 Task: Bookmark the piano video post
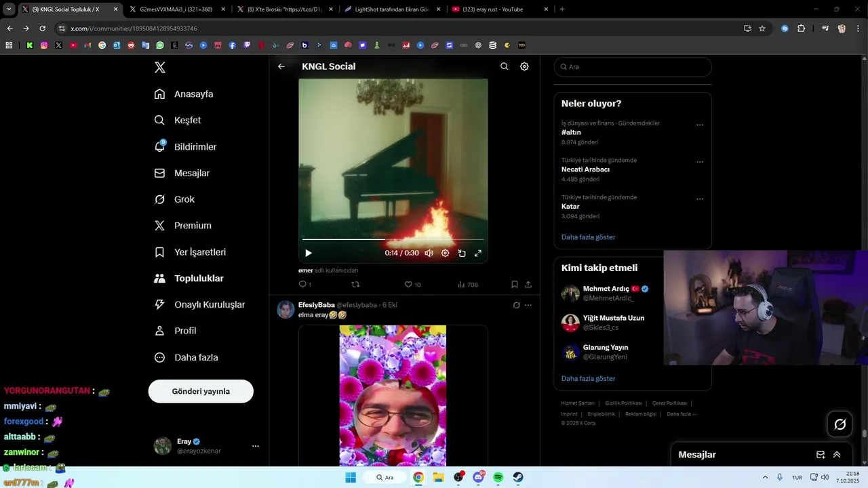[514, 285]
